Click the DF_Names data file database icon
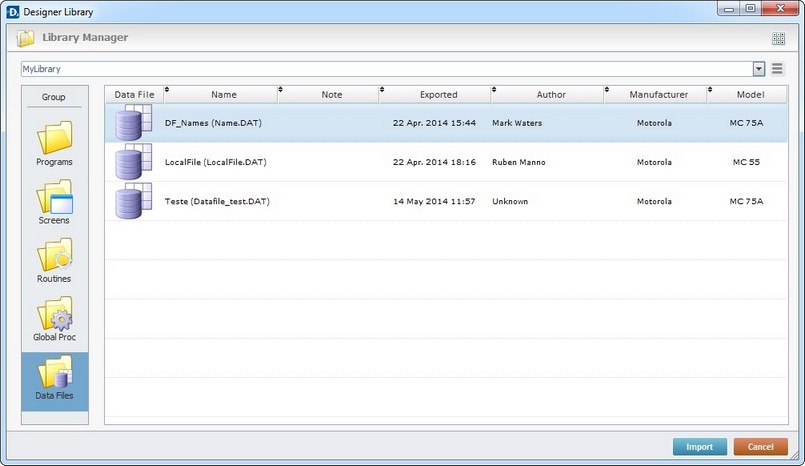This screenshot has height=466, width=805. [133, 123]
